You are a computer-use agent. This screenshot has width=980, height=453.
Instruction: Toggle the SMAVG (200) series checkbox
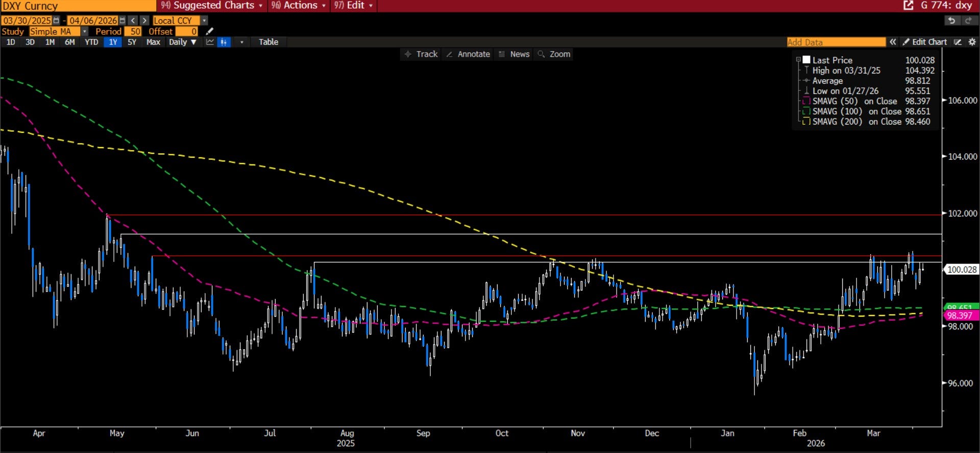click(806, 122)
